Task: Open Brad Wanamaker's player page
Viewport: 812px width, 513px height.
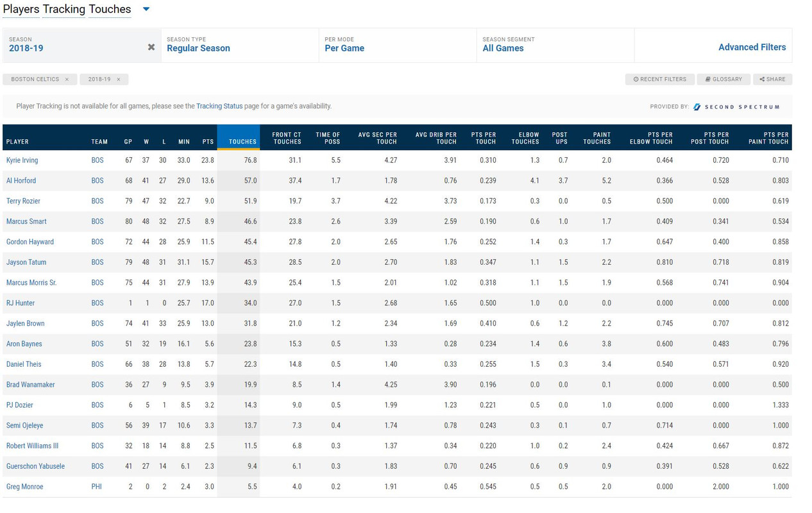Action: pos(31,385)
